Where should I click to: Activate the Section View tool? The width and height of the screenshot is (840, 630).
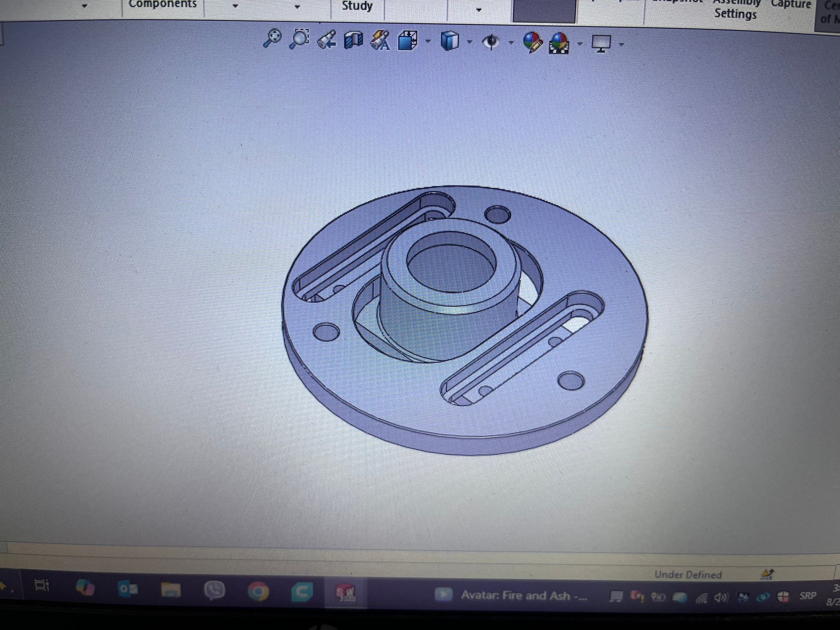[354, 41]
